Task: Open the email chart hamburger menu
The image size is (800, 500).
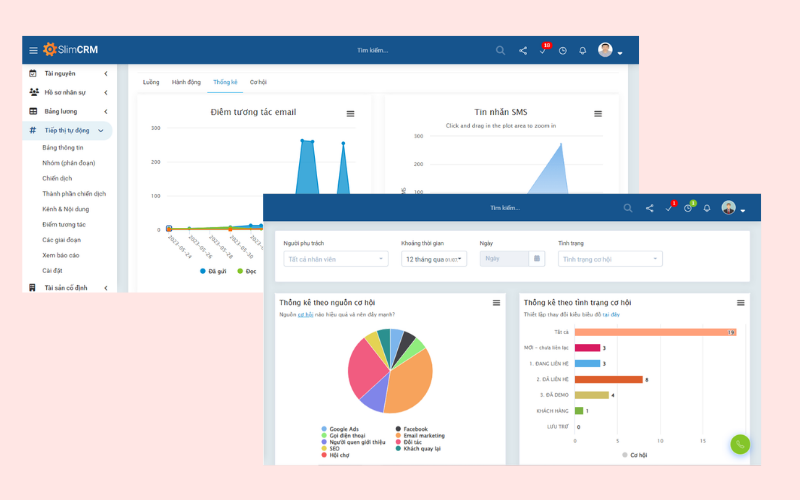Action: 350,114
